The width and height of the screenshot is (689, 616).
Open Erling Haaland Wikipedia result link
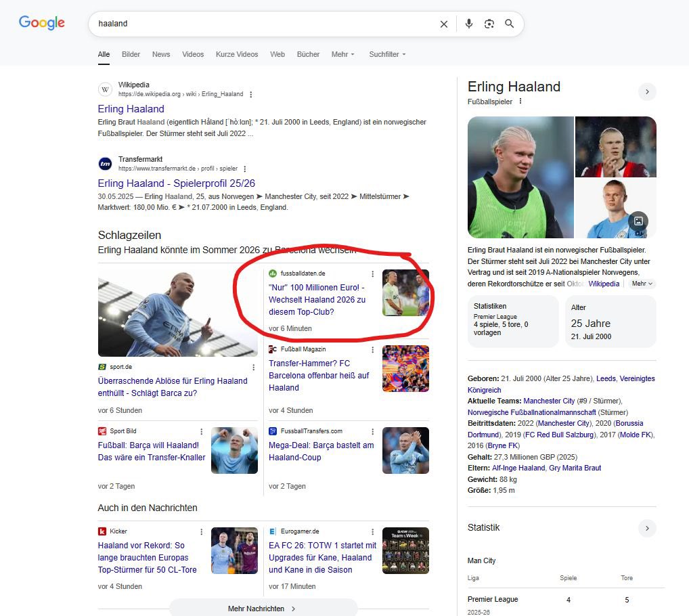click(x=131, y=109)
